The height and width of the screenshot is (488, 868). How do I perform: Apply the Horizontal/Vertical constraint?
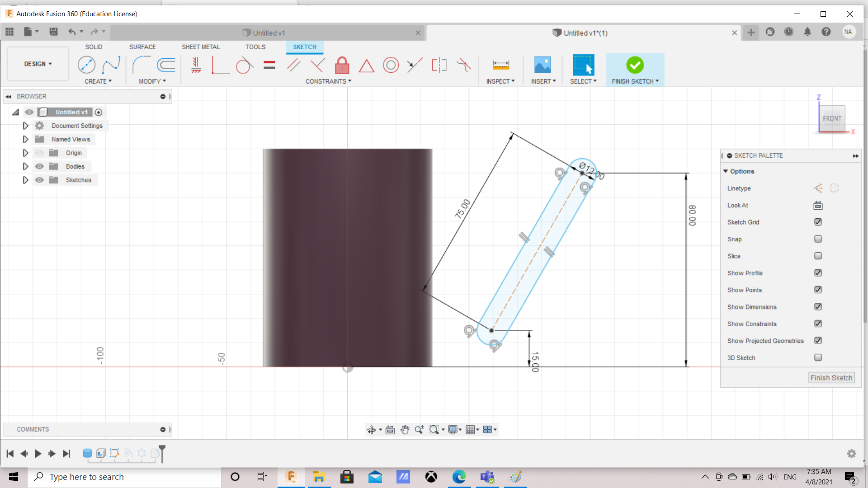pyautogui.click(x=196, y=65)
